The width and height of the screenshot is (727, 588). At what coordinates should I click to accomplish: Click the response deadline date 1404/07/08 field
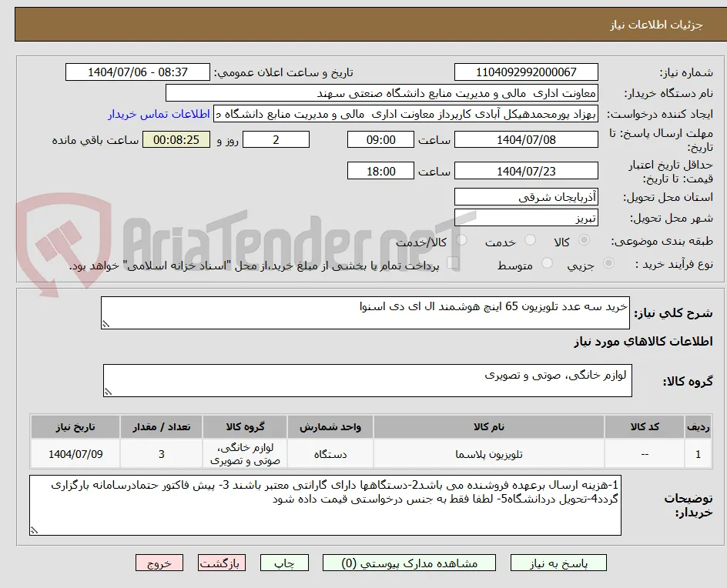[x=526, y=139]
